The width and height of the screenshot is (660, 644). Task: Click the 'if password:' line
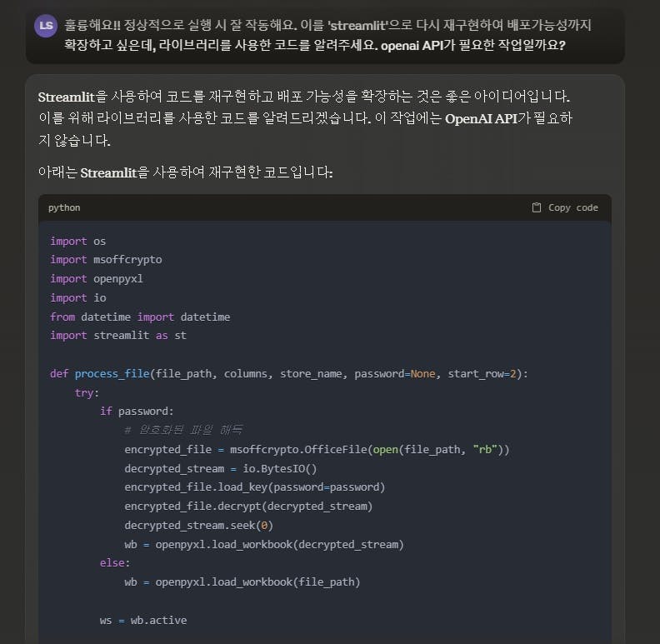click(x=137, y=412)
